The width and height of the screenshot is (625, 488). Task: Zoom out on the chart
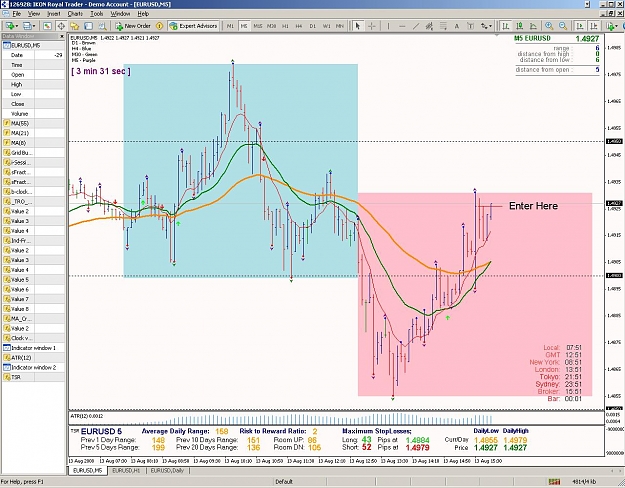tap(563, 26)
